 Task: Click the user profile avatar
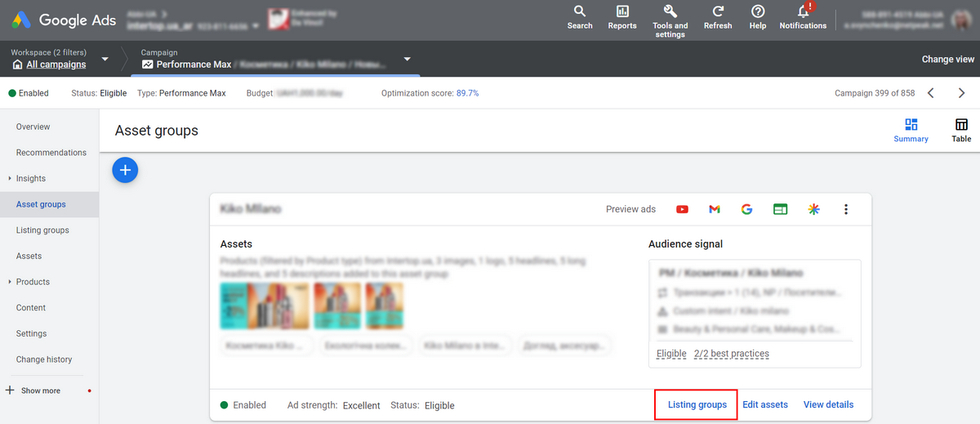[x=962, y=20]
